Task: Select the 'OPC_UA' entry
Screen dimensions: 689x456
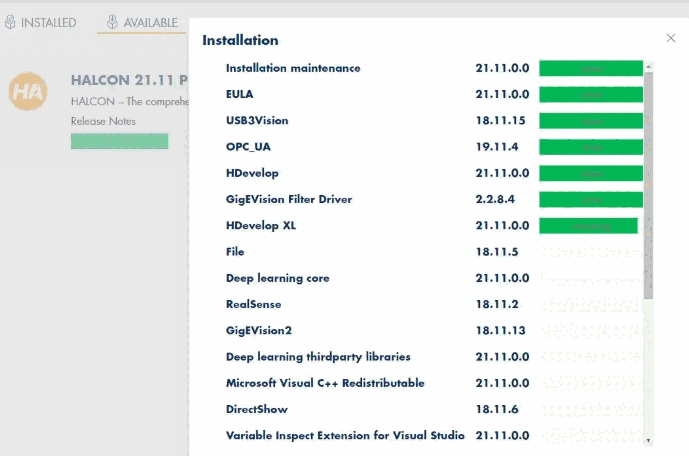Action: point(248,147)
